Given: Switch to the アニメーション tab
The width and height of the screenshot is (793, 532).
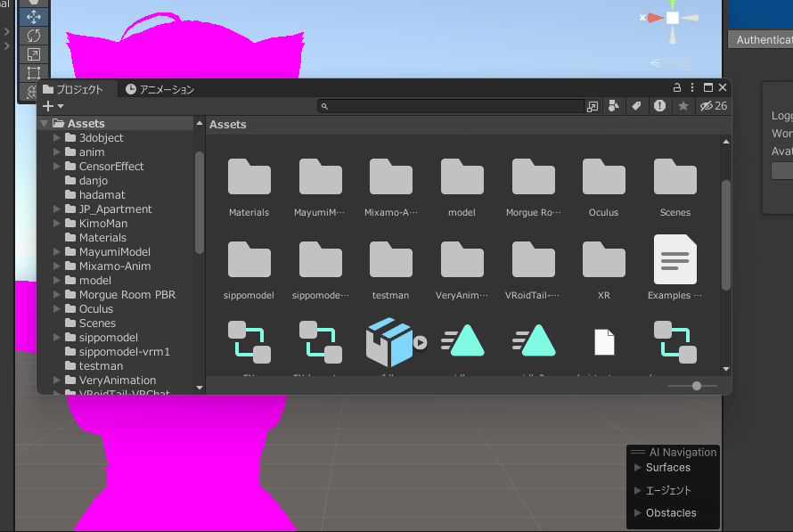Looking at the screenshot, I should pos(159,89).
